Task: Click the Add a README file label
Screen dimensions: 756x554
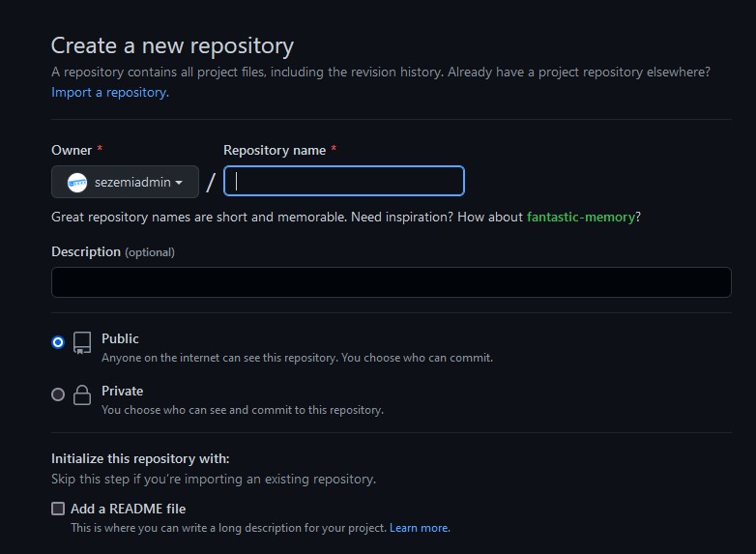Action: pyautogui.click(x=129, y=509)
